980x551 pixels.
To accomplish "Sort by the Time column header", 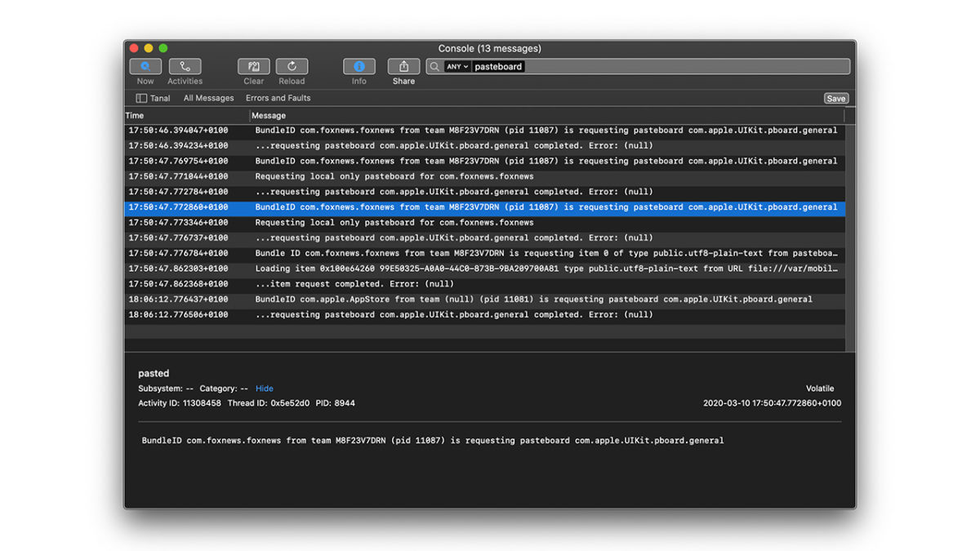I will point(135,115).
